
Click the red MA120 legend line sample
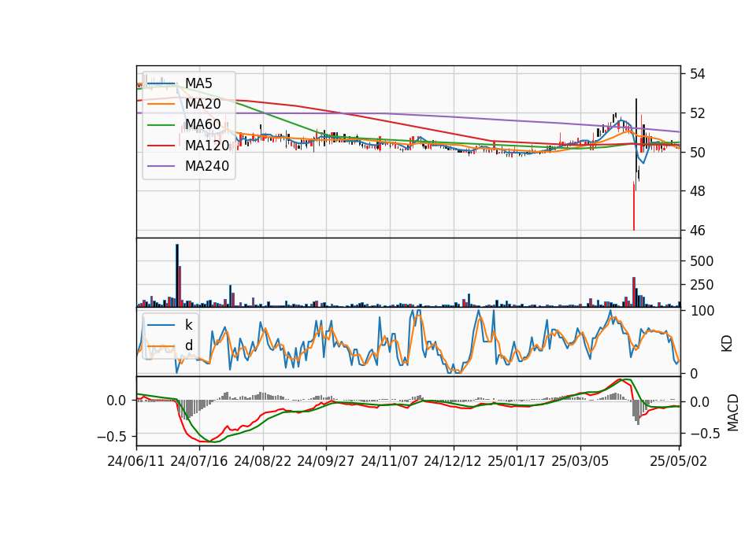[x=161, y=146]
